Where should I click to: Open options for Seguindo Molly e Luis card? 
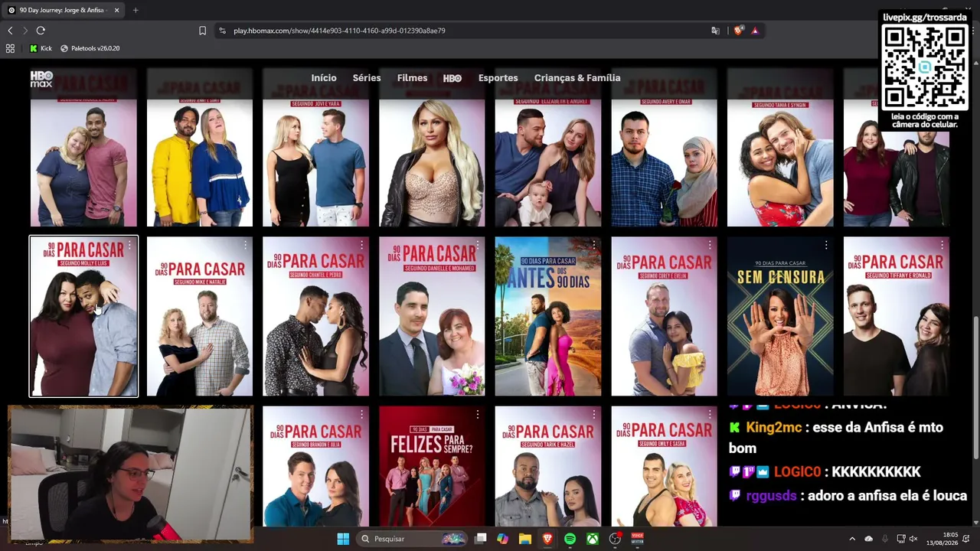(x=129, y=246)
